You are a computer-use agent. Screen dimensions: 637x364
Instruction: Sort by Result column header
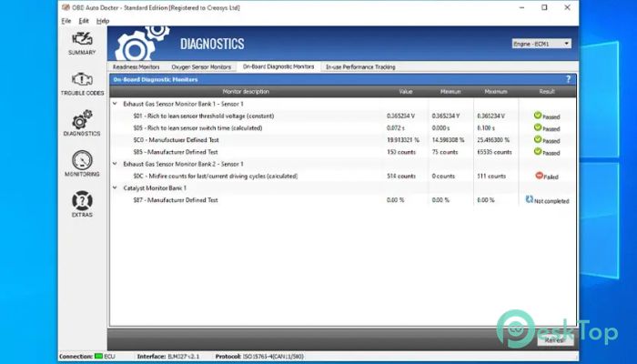pyautogui.click(x=547, y=92)
